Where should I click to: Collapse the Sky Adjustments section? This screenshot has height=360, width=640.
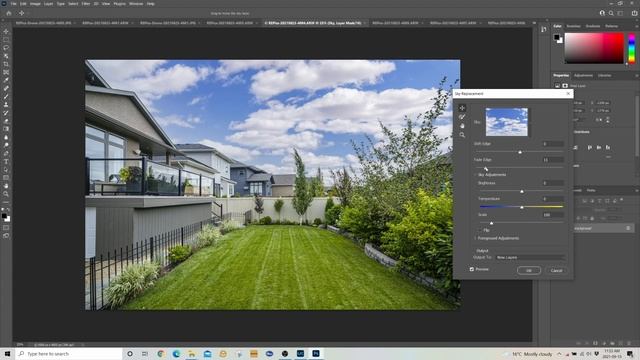(476, 175)
